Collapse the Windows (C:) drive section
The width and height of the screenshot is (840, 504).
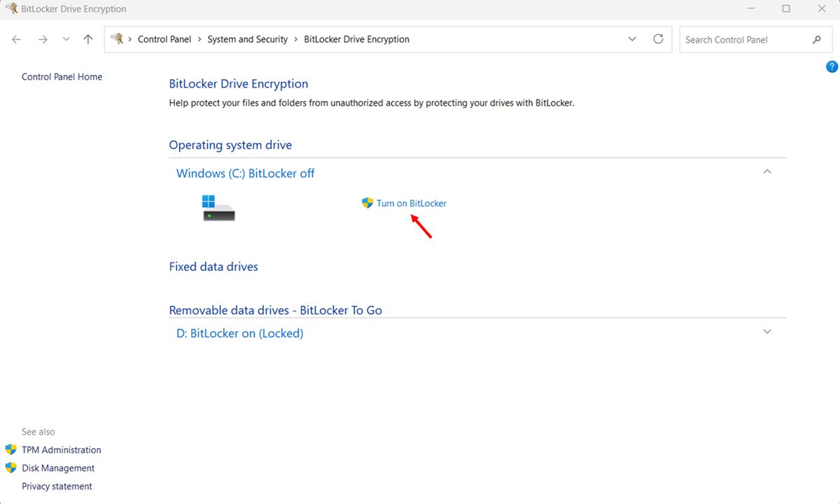(x=767, y=171)
